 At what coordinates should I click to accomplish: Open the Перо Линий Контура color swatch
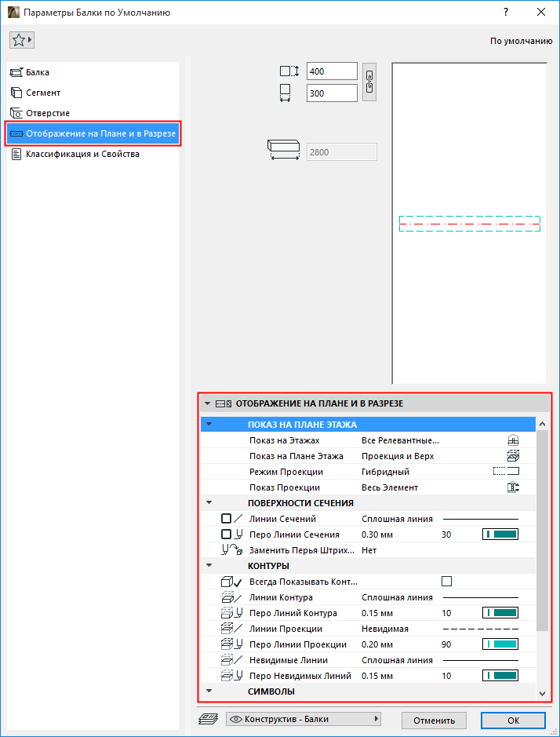[500, 613]
